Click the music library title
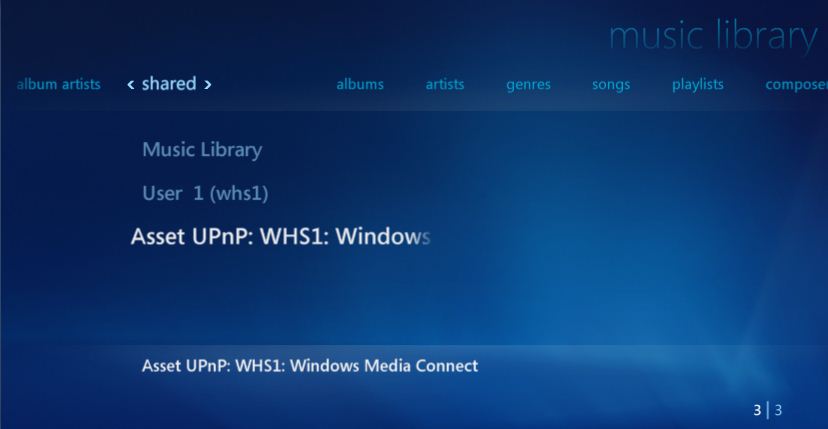The image size is (828, 429). coord(713,36)
